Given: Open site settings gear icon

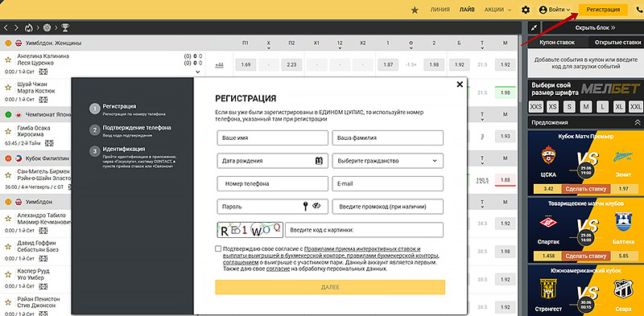Looking at the screenshot, I should click(x=526, y=10).
